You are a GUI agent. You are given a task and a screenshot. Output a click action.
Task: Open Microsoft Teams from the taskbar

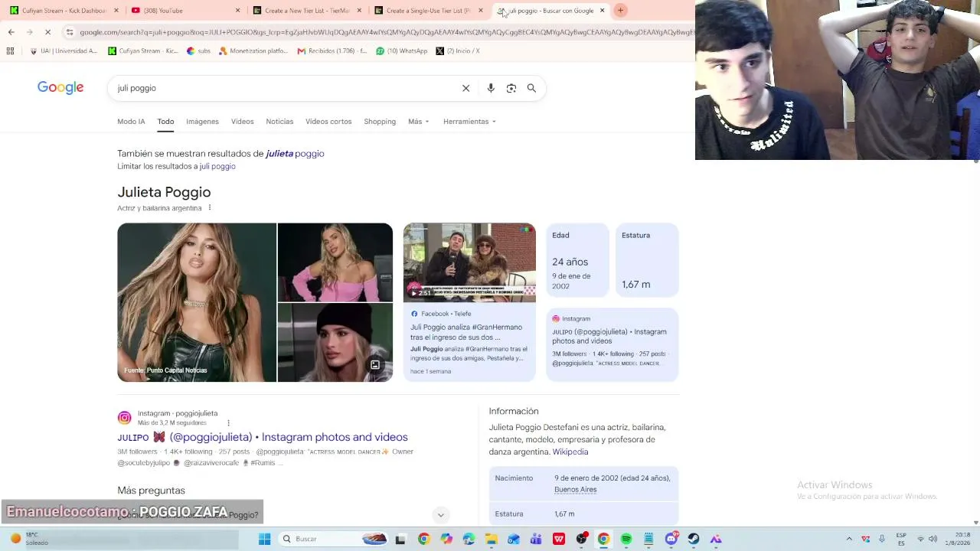coord(536,539)
